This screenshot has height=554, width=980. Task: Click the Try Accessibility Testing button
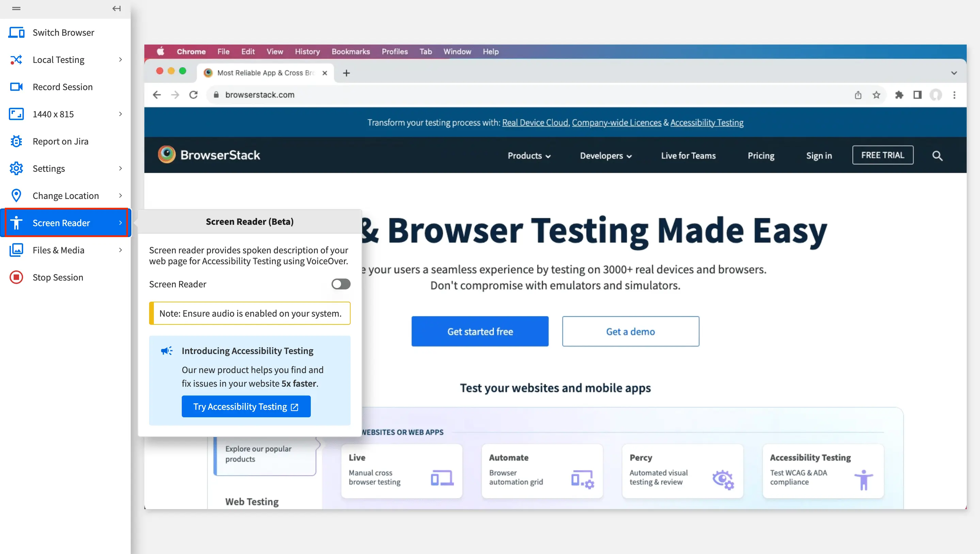coord(245,406)
